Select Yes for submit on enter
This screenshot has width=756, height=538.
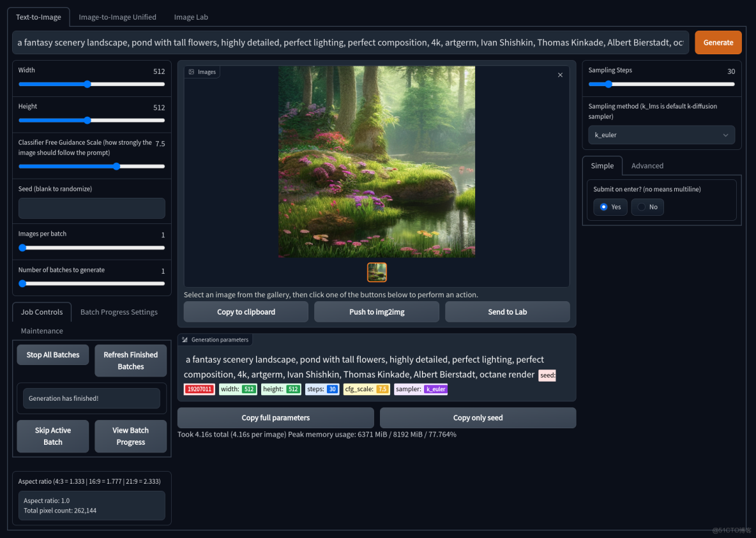(x=610, y=206)
